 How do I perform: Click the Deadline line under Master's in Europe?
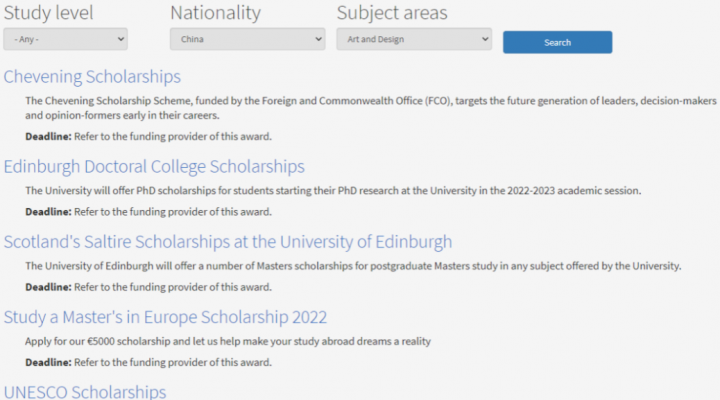tap(148, 362)
